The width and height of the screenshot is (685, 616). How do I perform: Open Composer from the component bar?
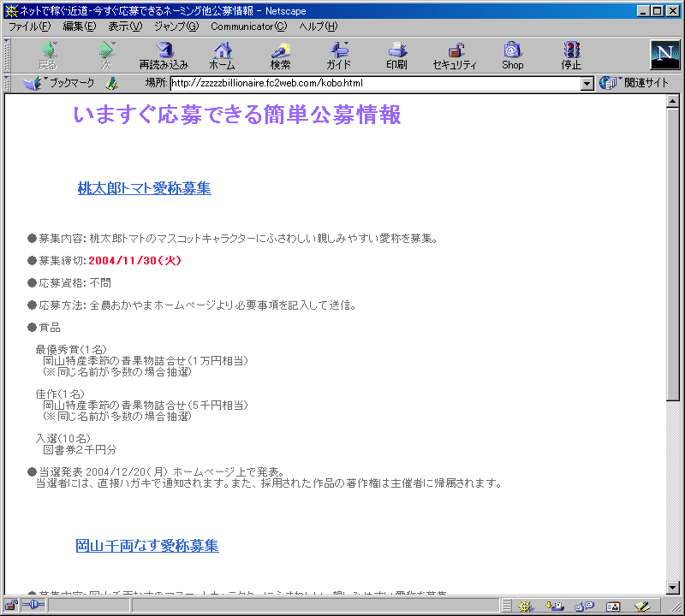[x=643, y=606]
